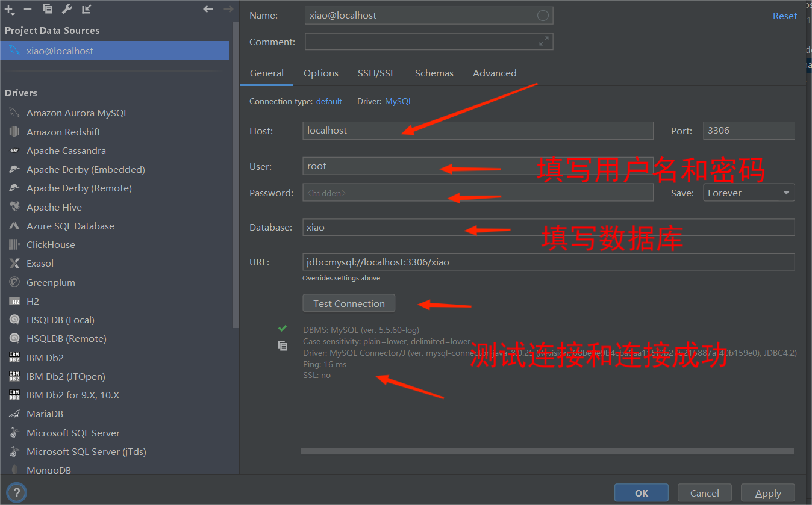Viewport: 812px width, 505px height.
Task: Switch to the Options tab
Action: (321, 73)
